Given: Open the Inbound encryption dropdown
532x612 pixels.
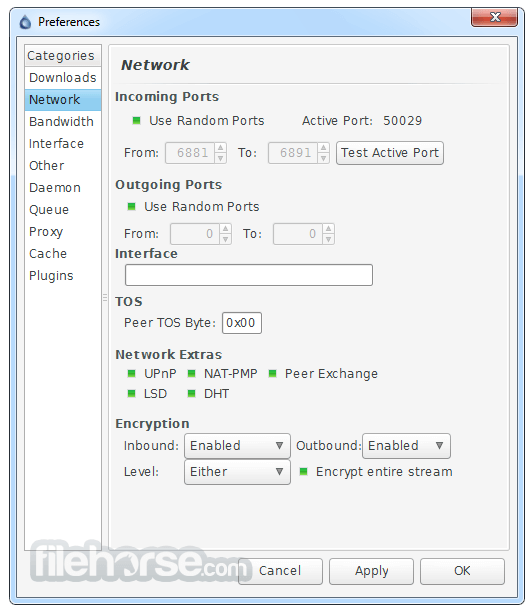Looking at the screenshot, I should [x=237, y=446].
